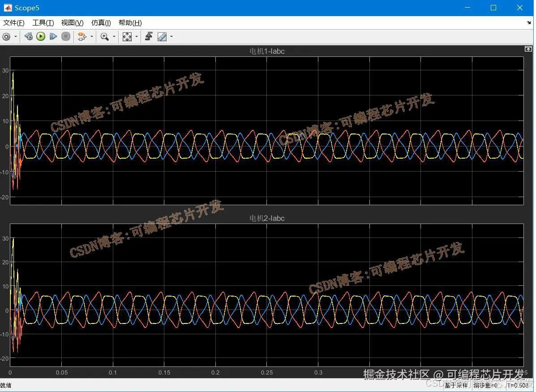This screenshot has height=392, width=536.
Task: Click the highlight Simulink block icon
Action: (81, 37)
